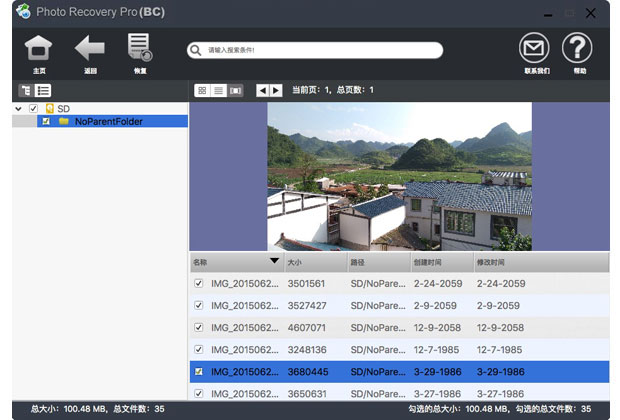This screenshot has height=420, width=620.
Task: Switch left panel to list view
Action: tap(43, 91)
